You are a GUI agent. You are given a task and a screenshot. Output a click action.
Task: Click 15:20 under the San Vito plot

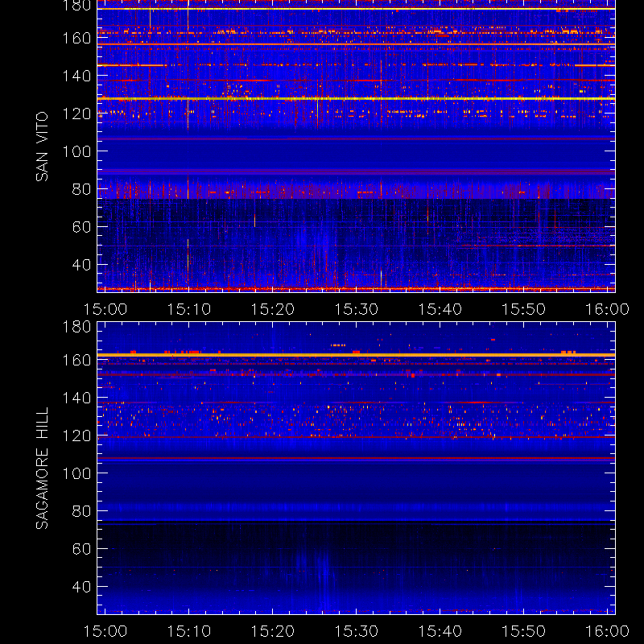click(273, 309)
